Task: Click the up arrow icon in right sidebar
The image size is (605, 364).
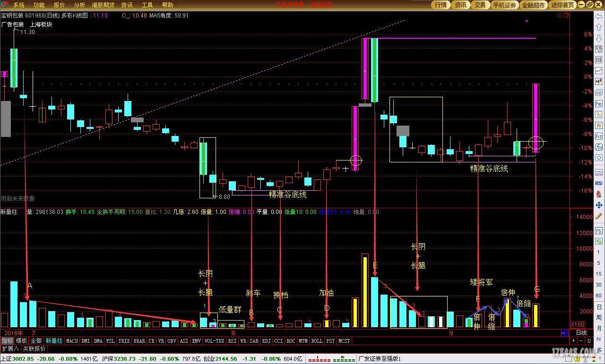Action: coord(598,27)
